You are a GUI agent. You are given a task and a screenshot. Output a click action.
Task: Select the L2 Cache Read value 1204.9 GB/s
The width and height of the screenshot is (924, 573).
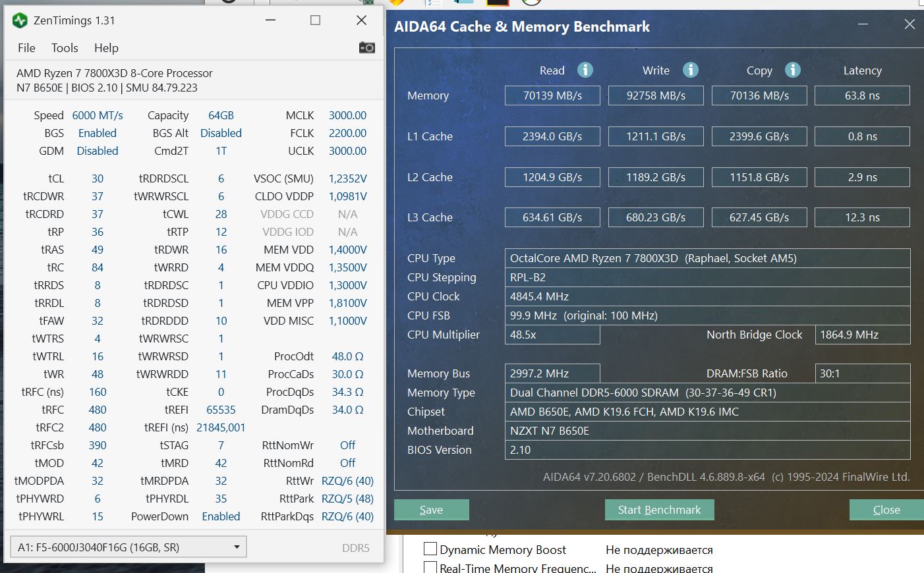pos(552,177)
